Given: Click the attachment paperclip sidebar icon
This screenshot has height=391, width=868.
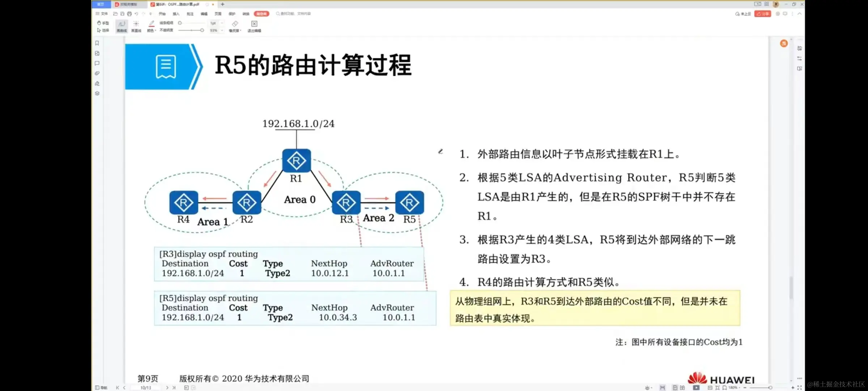Looking at the screenshot, I should 97,73.
